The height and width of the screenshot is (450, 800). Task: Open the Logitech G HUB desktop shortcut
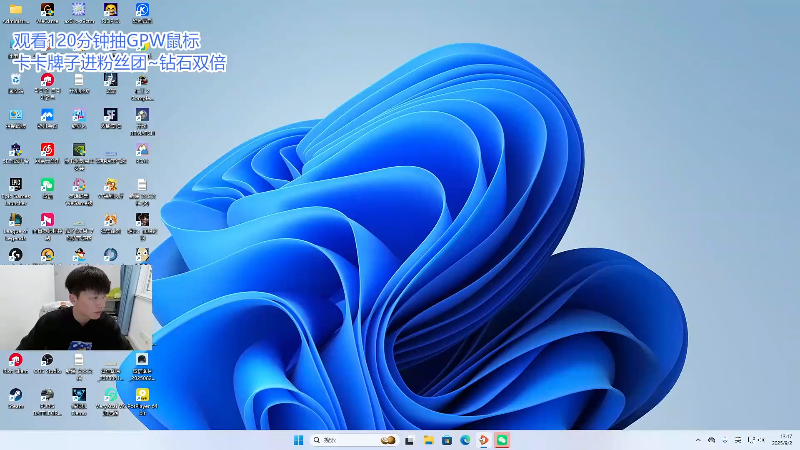coord(16,255)
